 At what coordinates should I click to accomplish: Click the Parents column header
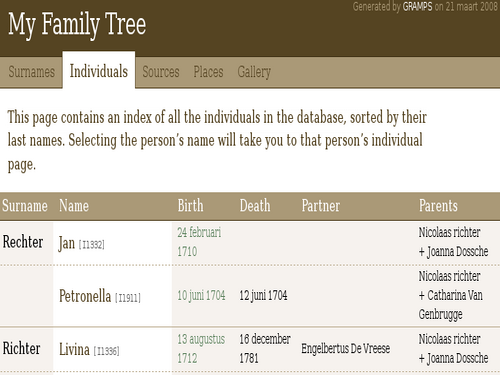438,205
